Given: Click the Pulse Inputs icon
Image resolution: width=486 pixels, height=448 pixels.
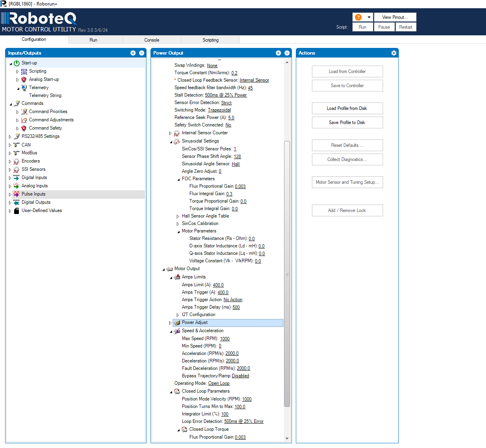Looking at the screenshot, I should coord(17,194).
